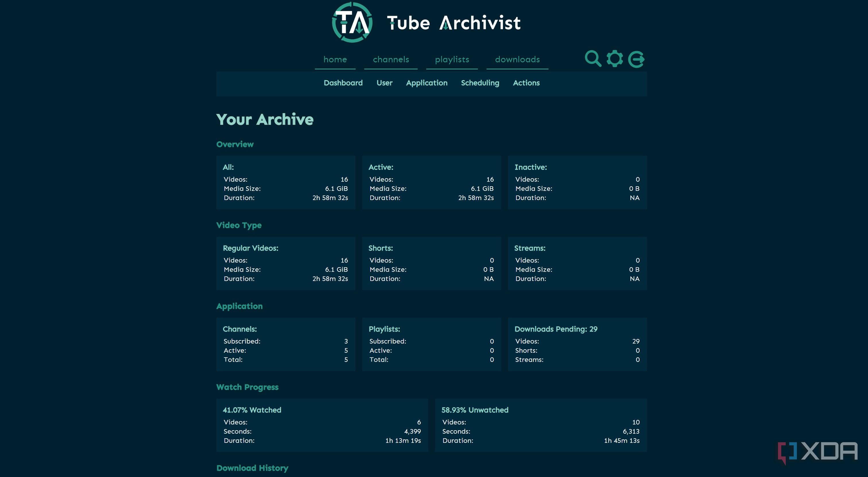The width and height of the screenshot is (868, 477).
Task: Select the Playlists: card title
Action: point(384,329)
